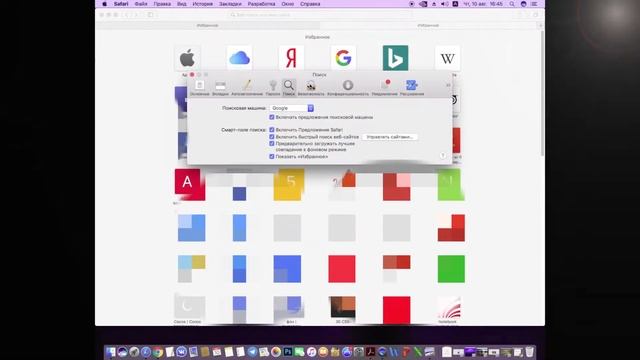
Task: Toggle search engine suggestions checkbox
Action: click(272, 117)
